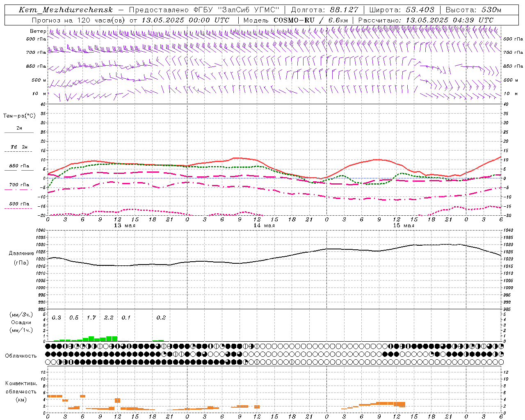Select the Осадки precipitation label
This screenshot has width=525, height=420.
tap(21, 322)
